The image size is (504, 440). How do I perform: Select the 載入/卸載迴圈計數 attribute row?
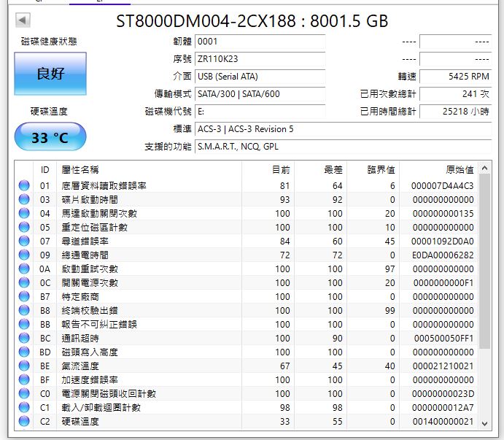pos(247,407)
